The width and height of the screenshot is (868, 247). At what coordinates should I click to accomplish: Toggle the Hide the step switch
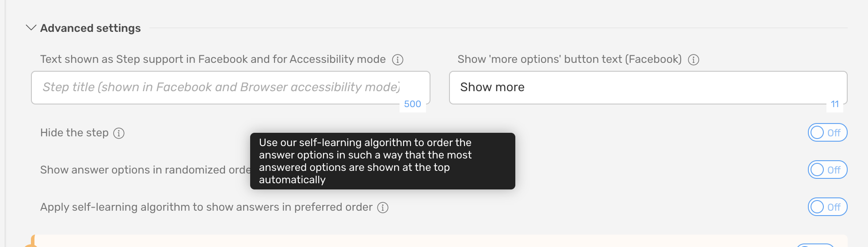click(x=827, y=132)
